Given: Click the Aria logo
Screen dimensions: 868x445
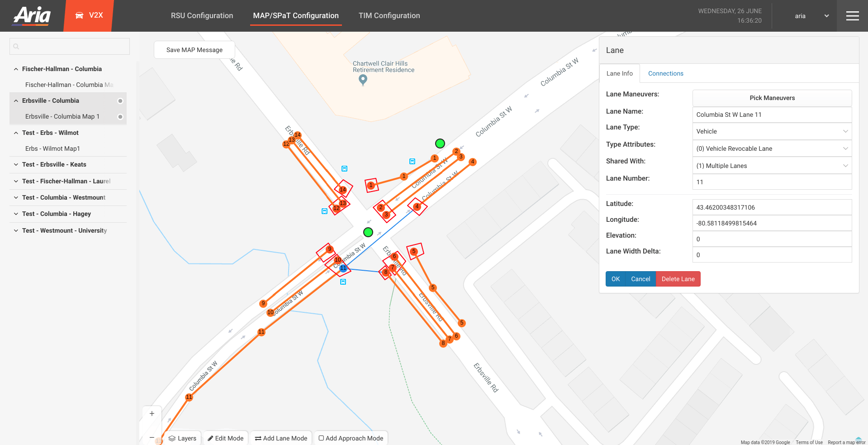Looking at the screenshot, I should point(32,15).
